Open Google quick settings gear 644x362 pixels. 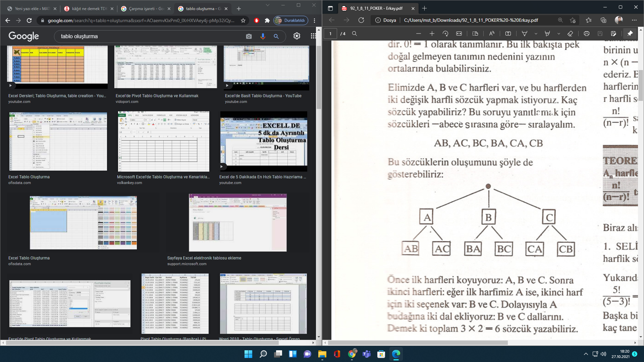click(x=297, y=36)
